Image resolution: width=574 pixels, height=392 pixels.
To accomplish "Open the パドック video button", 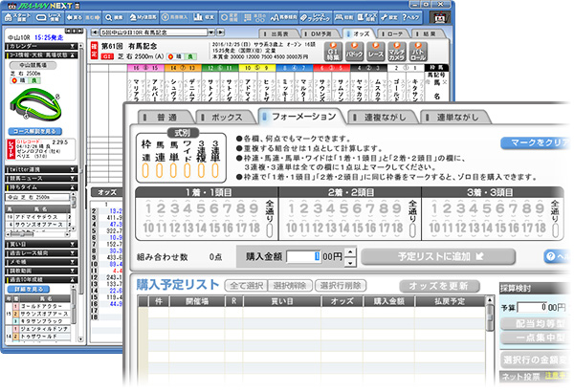I will 354,52.
